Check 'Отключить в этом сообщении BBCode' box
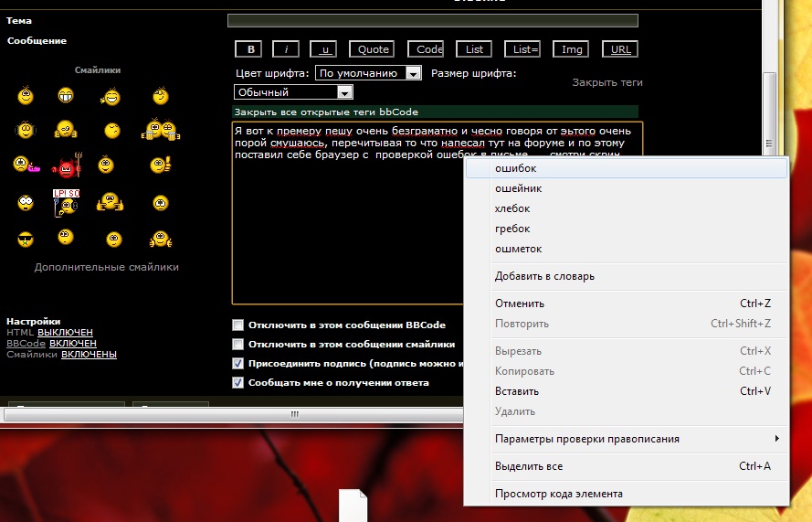 (x=238, y=325)
